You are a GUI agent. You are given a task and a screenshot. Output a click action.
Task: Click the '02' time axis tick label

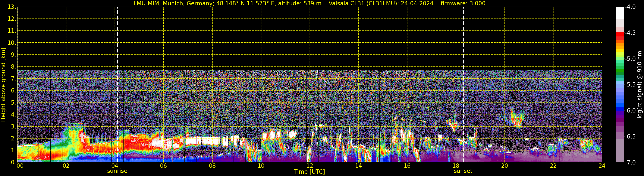[x=66, y=166]
